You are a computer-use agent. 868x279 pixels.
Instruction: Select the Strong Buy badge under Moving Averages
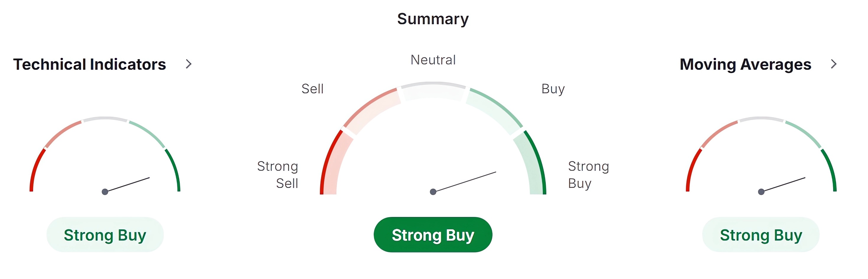761,235
